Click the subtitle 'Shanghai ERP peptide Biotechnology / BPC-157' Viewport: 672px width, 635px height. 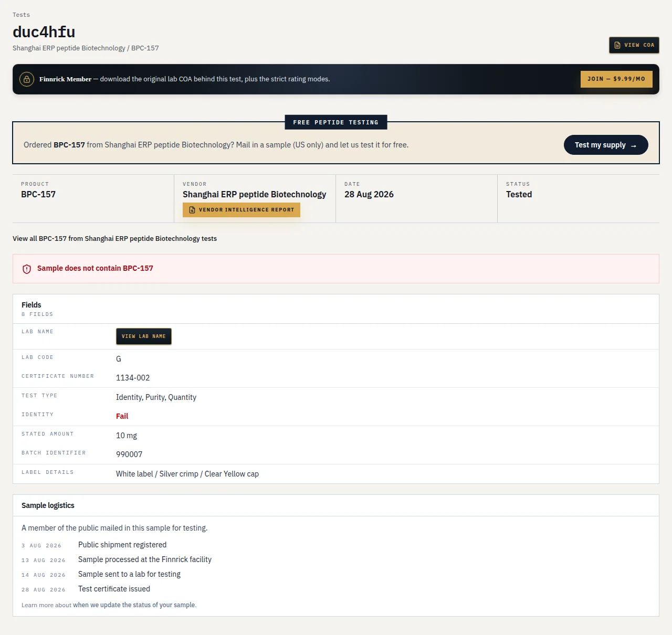[86, 48]
